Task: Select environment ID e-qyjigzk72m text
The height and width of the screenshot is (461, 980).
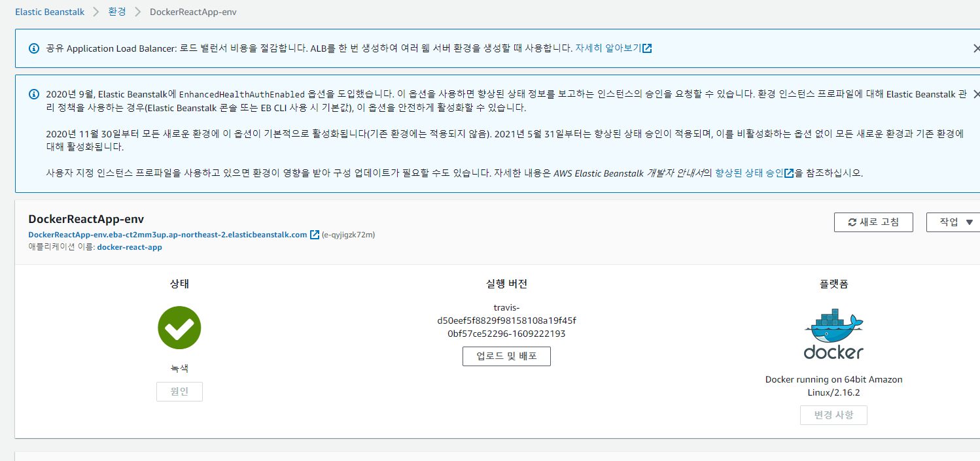Action: coord(349,235)
